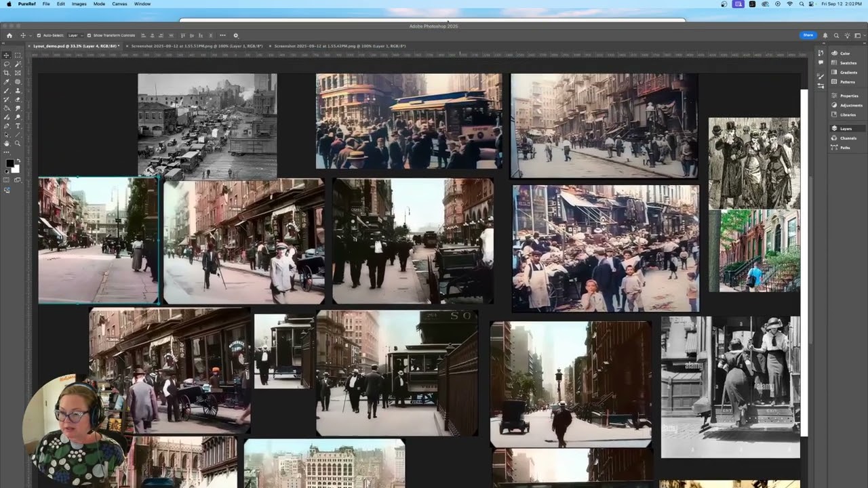Expand the collapsed right panel dock
Image resolution: width=868 pixels, height=488 pixels.
click(864, 43)
